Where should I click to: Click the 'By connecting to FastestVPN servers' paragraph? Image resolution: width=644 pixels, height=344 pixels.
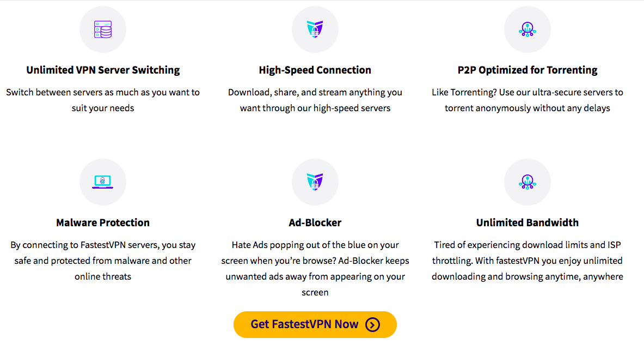[103, 261]
